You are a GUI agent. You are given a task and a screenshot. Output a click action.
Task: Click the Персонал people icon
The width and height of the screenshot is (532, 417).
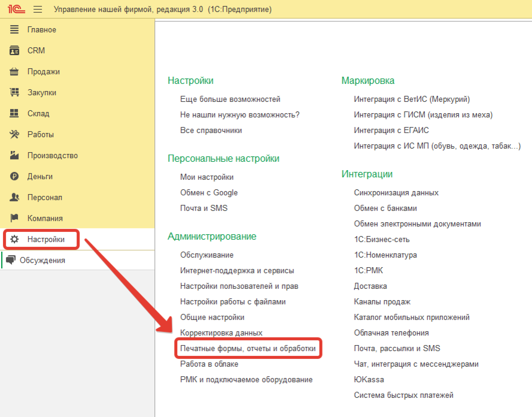(14, 197)
